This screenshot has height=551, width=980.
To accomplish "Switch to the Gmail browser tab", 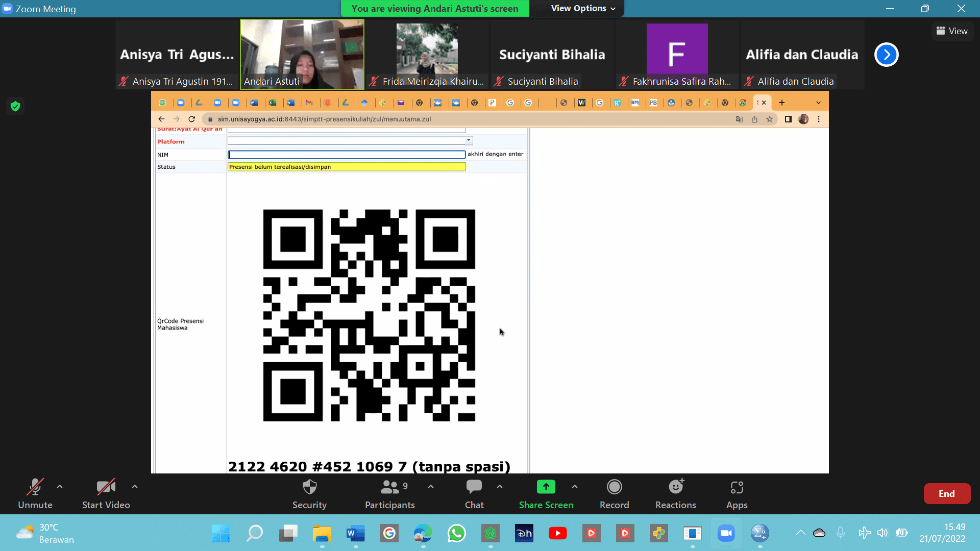I will click(x=309, y=103).
